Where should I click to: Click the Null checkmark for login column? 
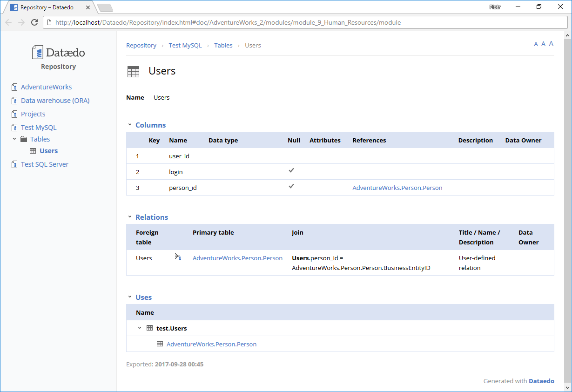pyautogui.click(x=291, y=171)
